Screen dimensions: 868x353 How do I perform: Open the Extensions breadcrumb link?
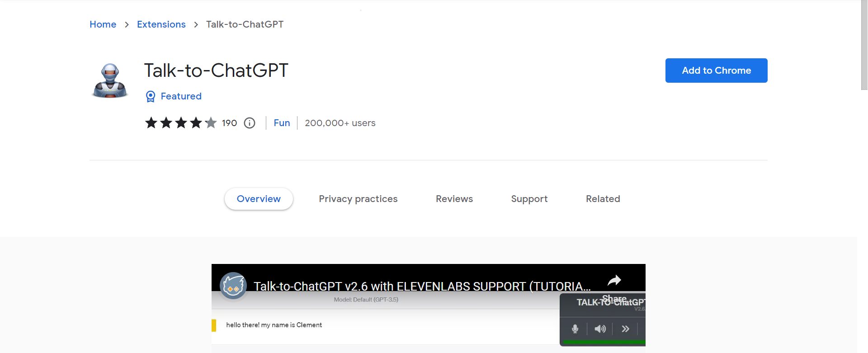point(161,24)
